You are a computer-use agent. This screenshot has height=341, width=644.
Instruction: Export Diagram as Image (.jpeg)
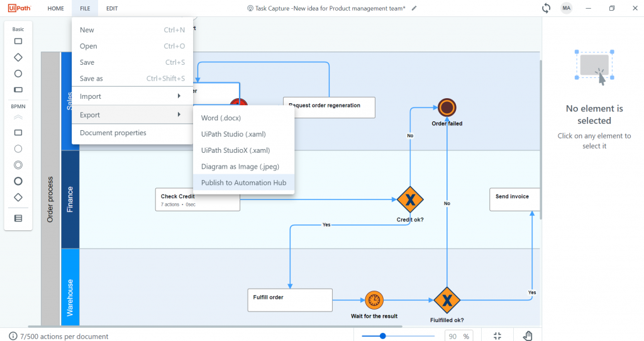pos(243,166)
